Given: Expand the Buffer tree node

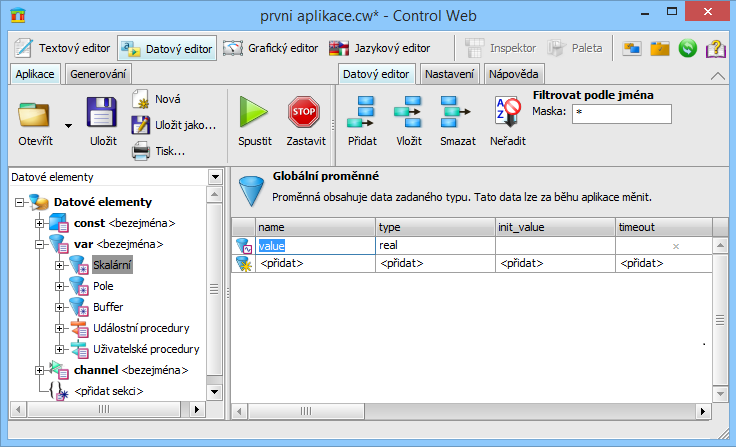Looking at the screenshot, I should click(59, 307).
